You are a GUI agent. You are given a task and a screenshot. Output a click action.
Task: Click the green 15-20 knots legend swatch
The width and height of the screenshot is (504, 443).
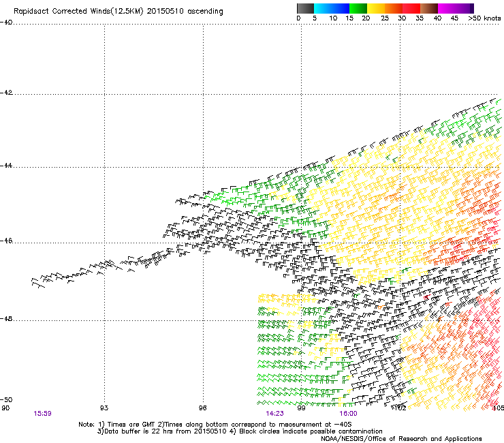358,8
